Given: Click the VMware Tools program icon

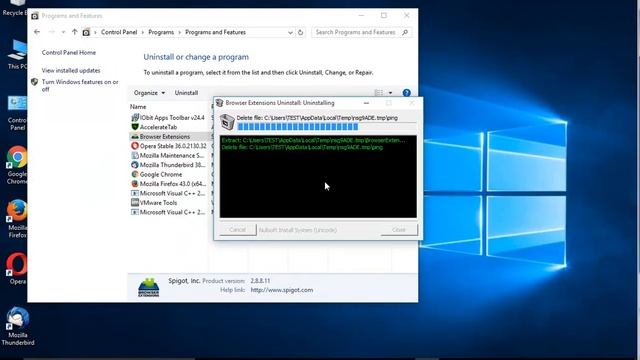Looking at the screenshot, I should tap(135, 202).
